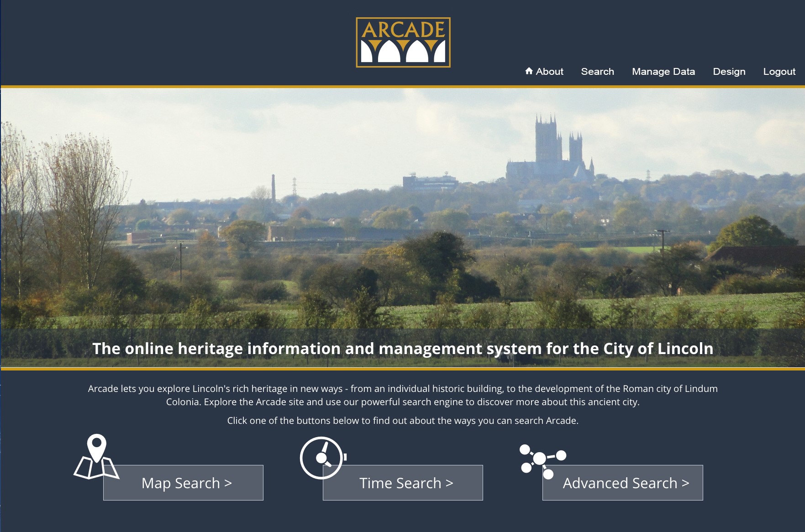This screenshot has width=805, height=532.
Task: Click the 'Click one of the buttons below' text
Action: [x=402, y=421]
